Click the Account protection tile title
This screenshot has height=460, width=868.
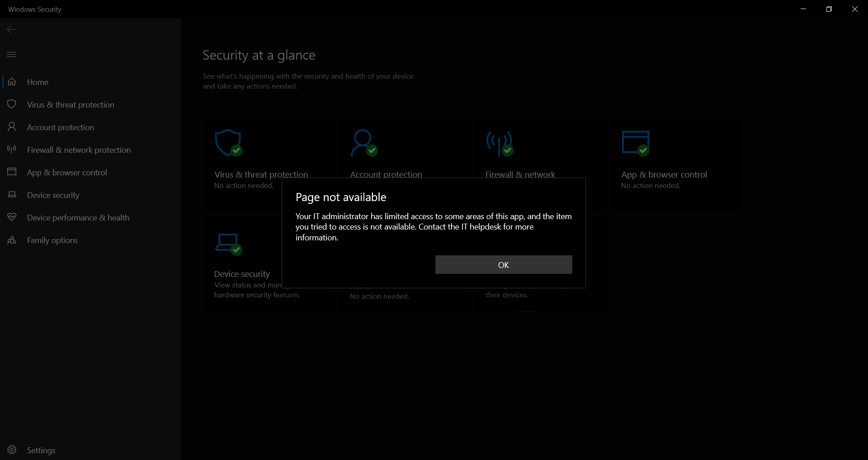[x=386, y=174]
